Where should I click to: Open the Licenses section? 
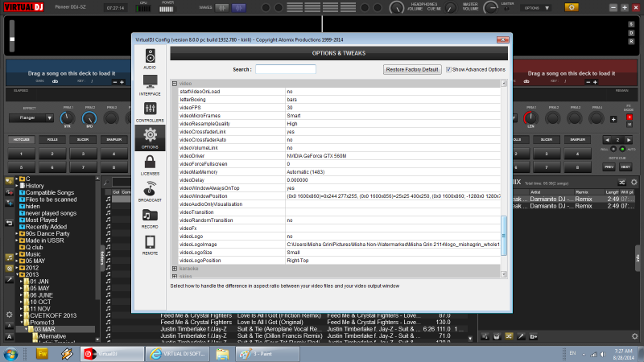[150, 165]
